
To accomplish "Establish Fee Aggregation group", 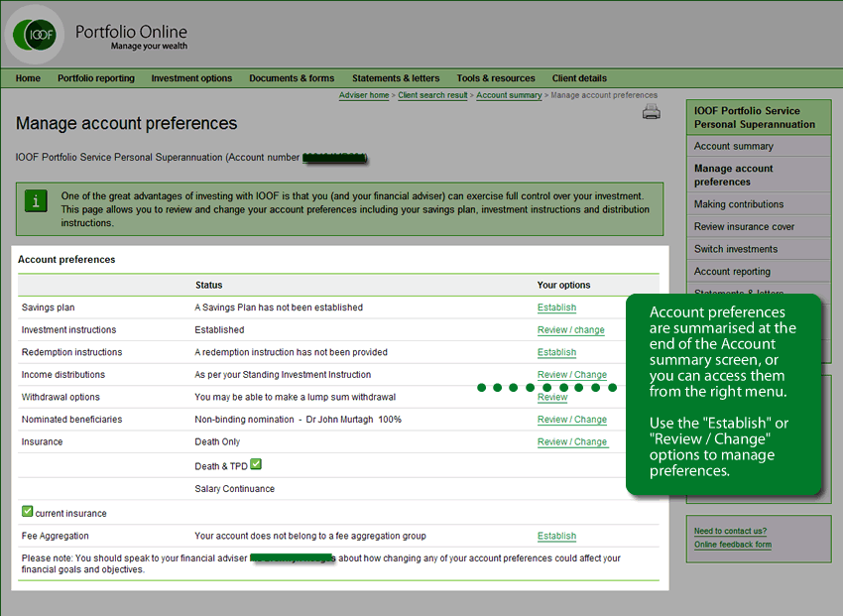I will coord(557,536).
